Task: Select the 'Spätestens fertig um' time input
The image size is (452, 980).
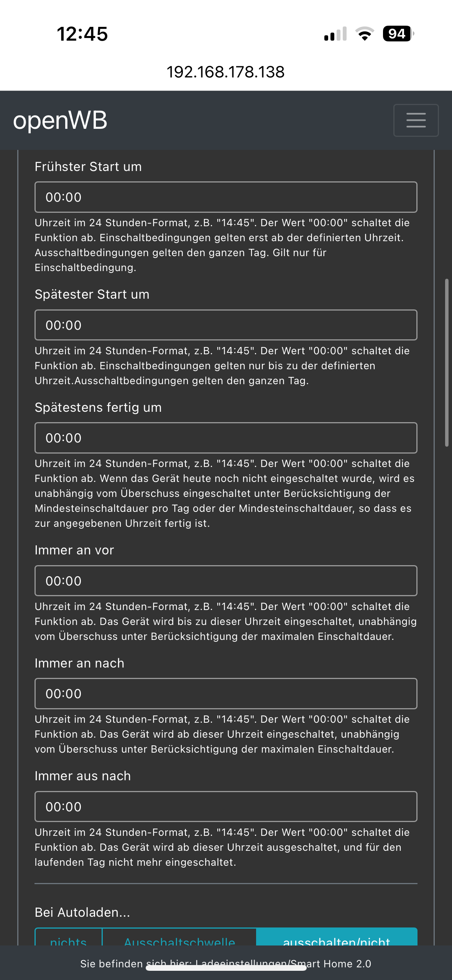Action: [226, 438]
